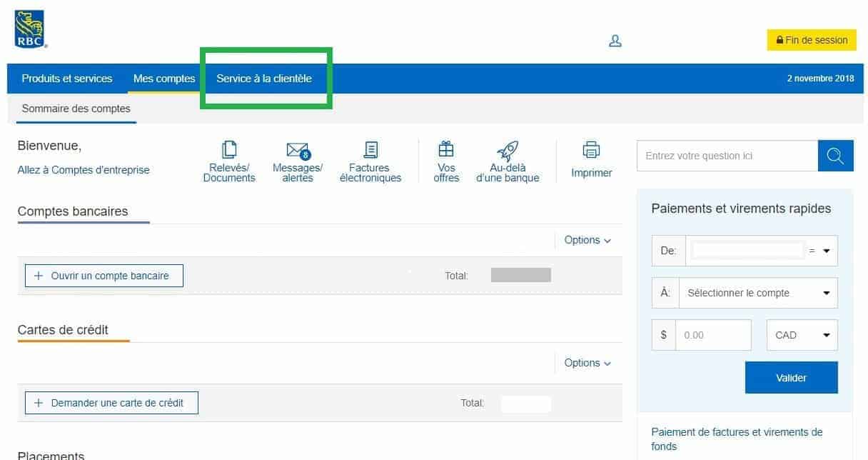Click the Valider button

coord(791,378)
